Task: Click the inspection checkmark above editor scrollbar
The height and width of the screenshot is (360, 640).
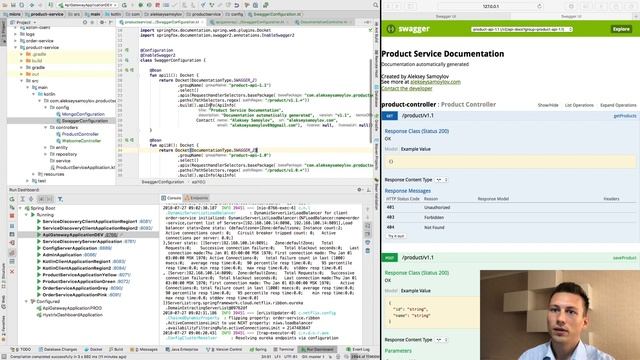Action: click(x=370, y=30)
